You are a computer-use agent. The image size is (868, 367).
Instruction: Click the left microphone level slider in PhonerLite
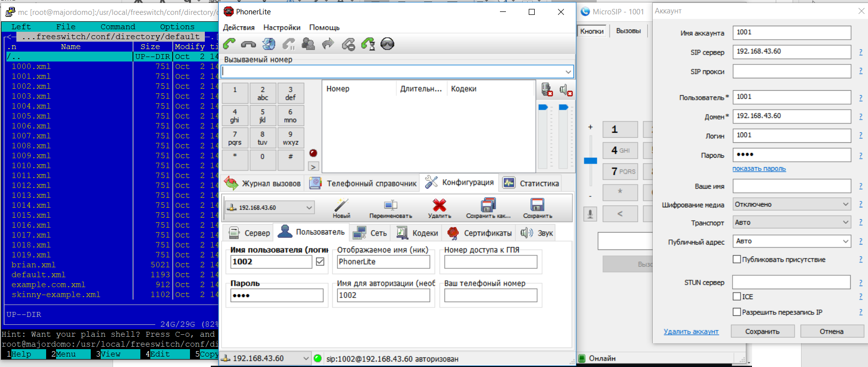[543, 107]
